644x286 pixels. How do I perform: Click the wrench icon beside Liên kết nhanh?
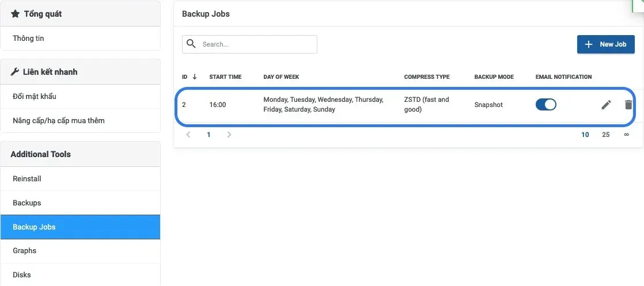pyautogui.click(x=15, y=72)
